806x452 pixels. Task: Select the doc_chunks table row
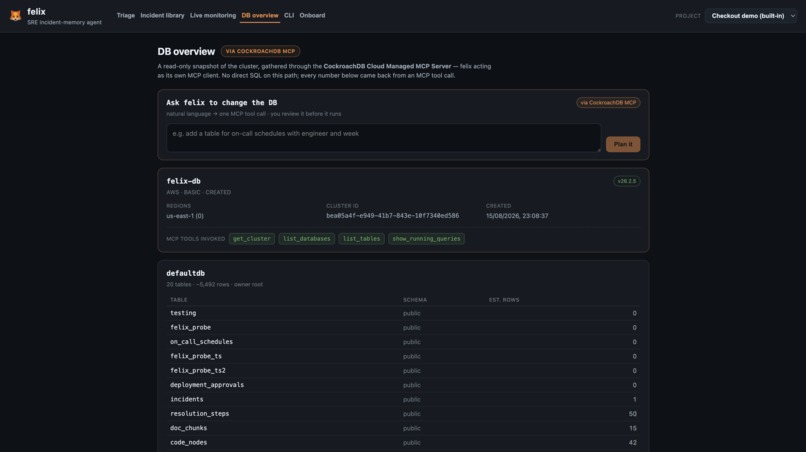click(x=403, y=428)
